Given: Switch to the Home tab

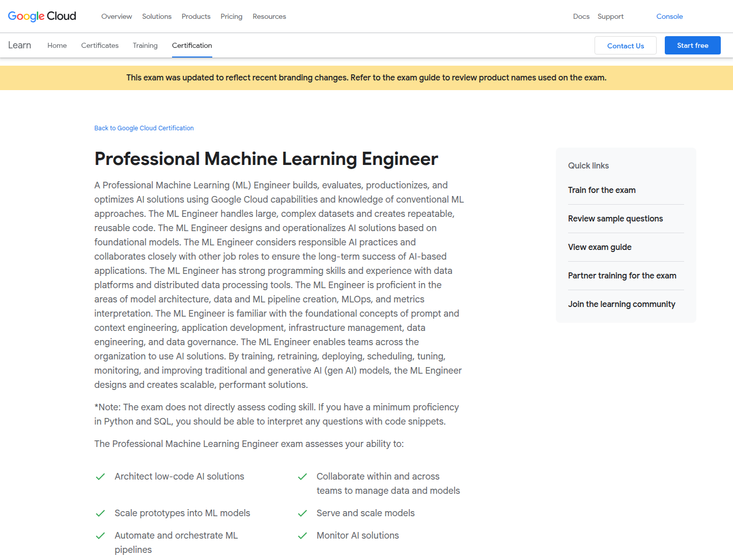Looking at the screenshot, I should (57, 45).
